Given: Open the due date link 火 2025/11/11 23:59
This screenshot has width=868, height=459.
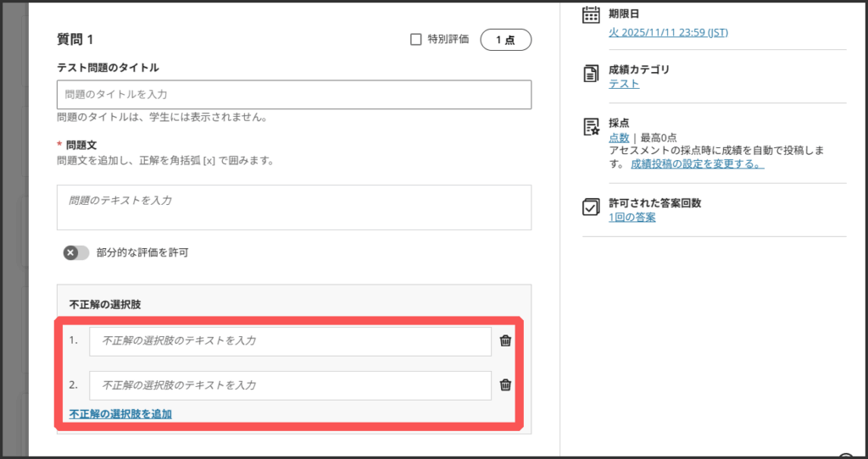Looking at the screenshot, I should pos(668,32).
